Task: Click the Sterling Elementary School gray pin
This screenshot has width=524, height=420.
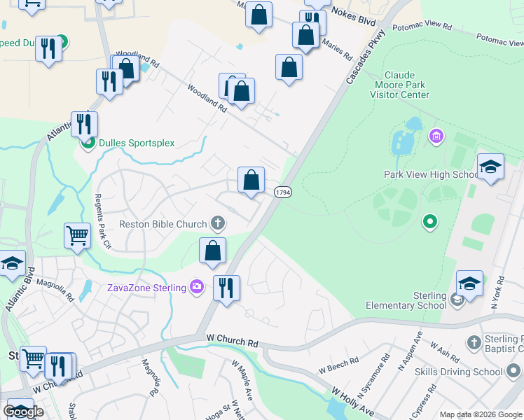Action: coord(456,300)
